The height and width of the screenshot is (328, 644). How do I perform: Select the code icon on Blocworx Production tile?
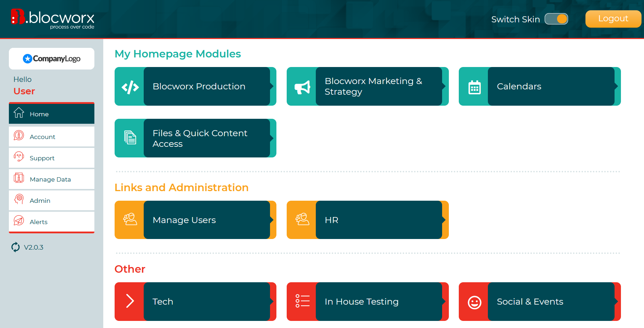pyautogui.click(x=130, y=86)
